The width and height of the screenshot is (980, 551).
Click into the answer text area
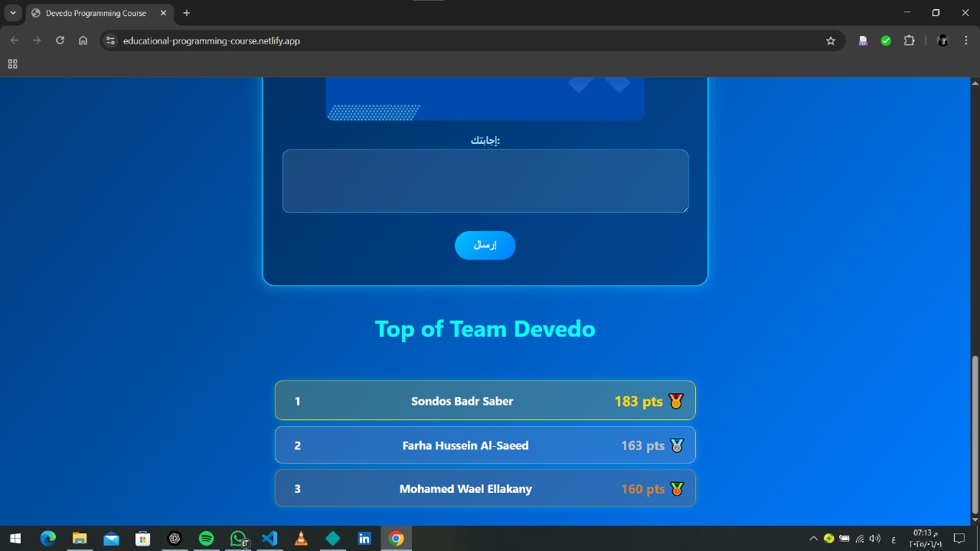485,181
